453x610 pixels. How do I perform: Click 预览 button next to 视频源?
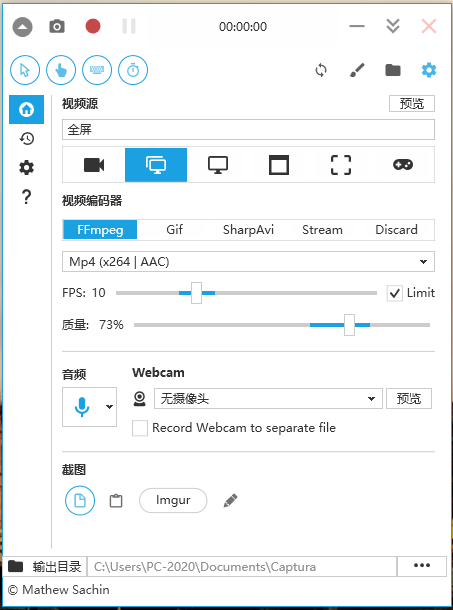coord(412,103)
